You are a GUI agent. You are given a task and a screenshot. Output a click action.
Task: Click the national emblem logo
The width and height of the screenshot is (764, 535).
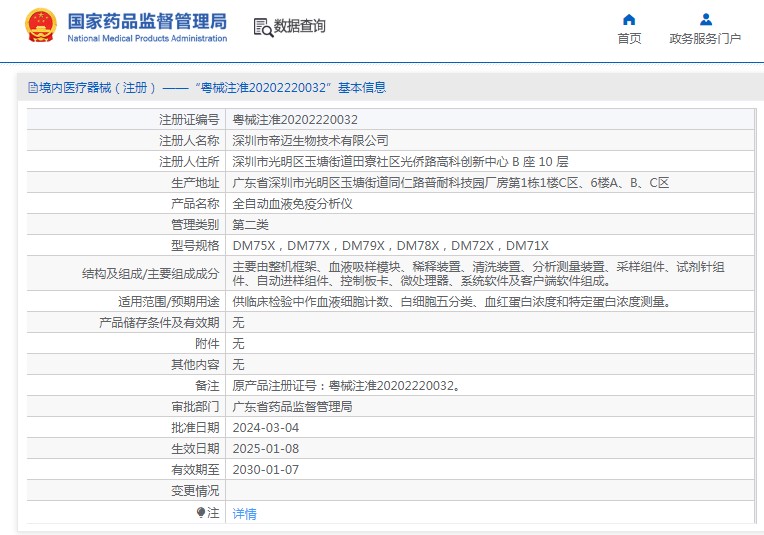tap(41, 26)
